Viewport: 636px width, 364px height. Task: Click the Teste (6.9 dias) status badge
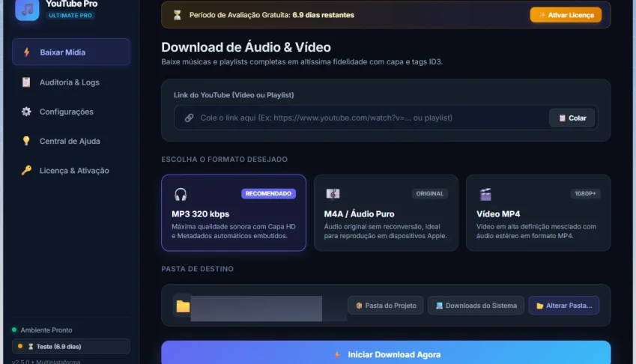tap(71, 347)
